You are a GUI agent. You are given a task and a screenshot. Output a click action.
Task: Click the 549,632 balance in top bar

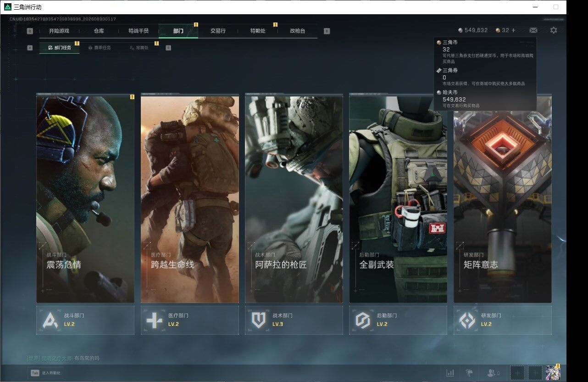pyautogui.click(x=476, y=30)
